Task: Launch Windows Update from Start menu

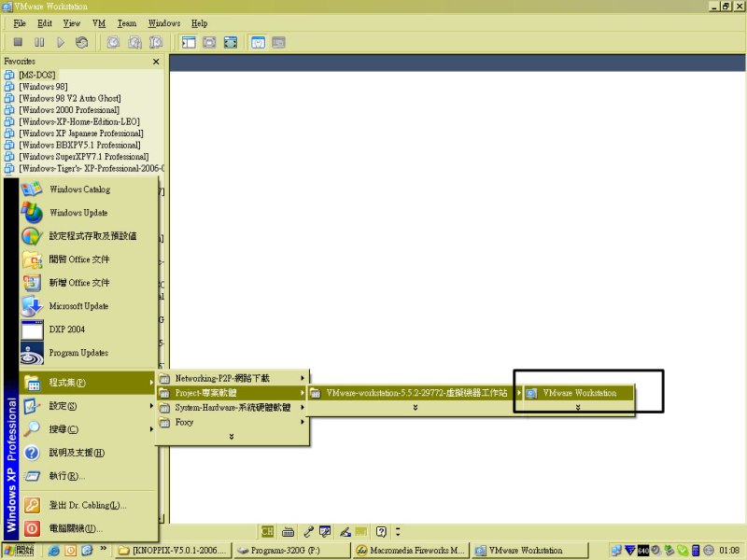Action: (89, 213)
